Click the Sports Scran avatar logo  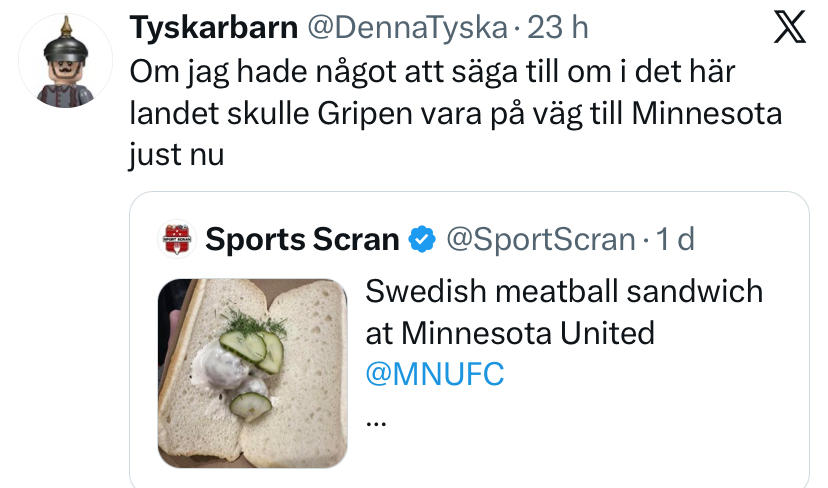(177, 239)
